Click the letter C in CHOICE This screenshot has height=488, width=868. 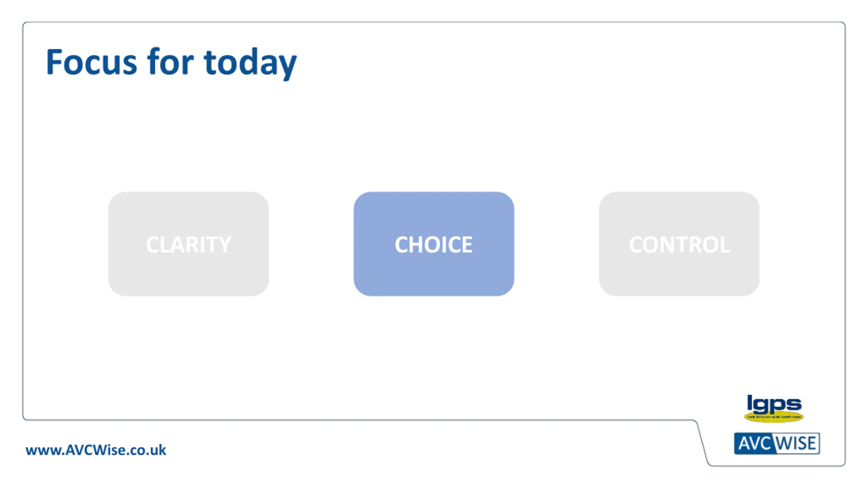click(x=401, y=244)
